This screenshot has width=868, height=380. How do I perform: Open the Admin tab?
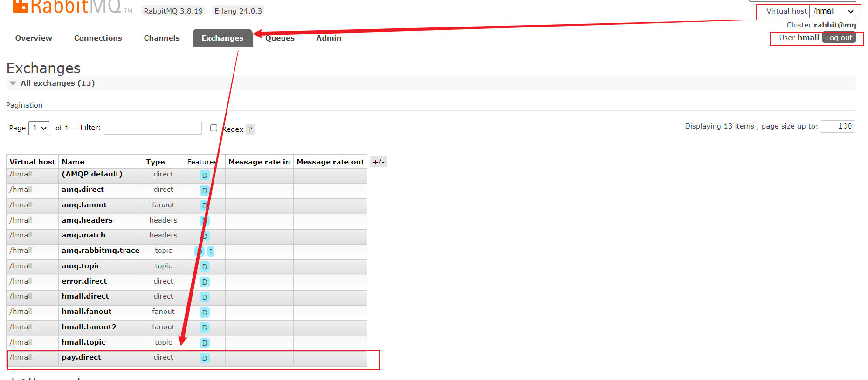329,38
